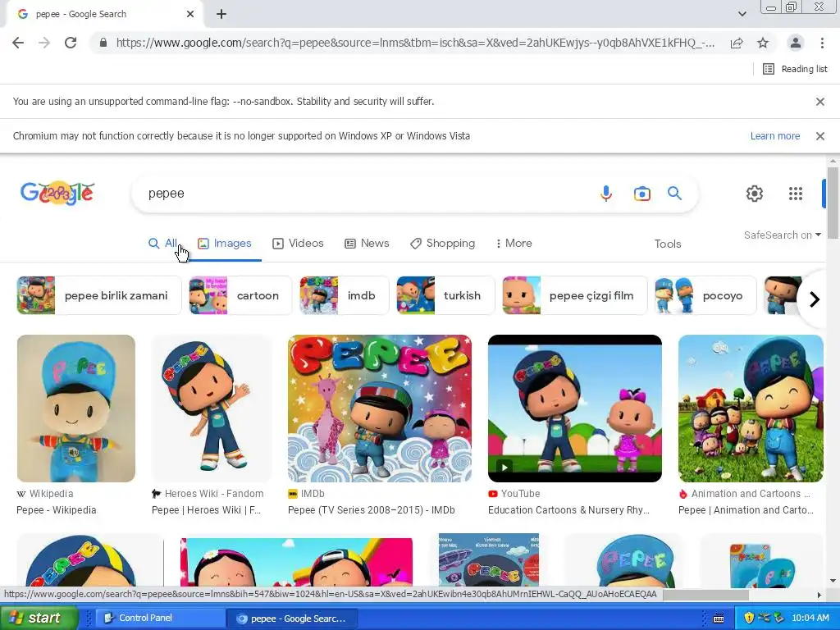Open a new browser tab
This screenshot has width=840, height=630.
pos(221,14)
